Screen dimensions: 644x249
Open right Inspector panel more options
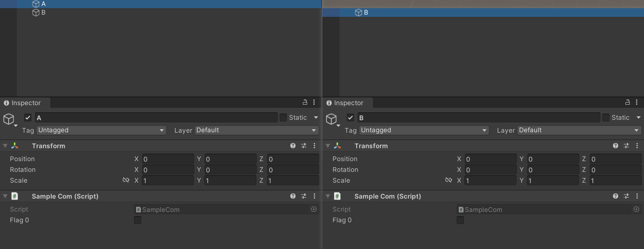pyautogui.click(x=637, y=103)
